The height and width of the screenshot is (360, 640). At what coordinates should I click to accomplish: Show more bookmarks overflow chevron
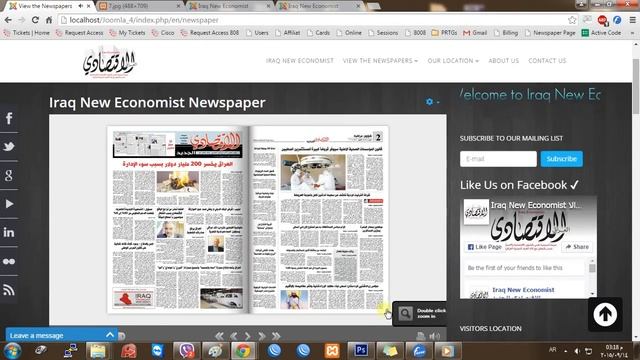coord(632,33)
